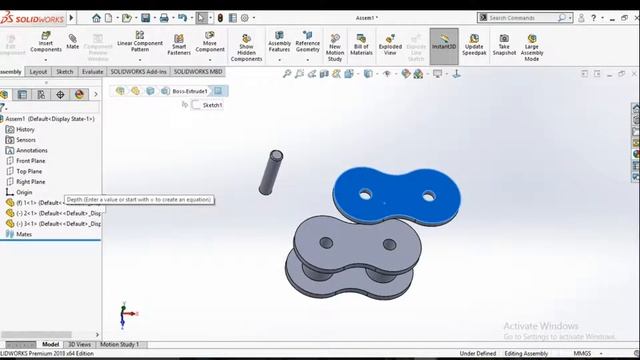The image size is (640, 360).
Task: Open the Help question mark
Action: coord(594,18)
